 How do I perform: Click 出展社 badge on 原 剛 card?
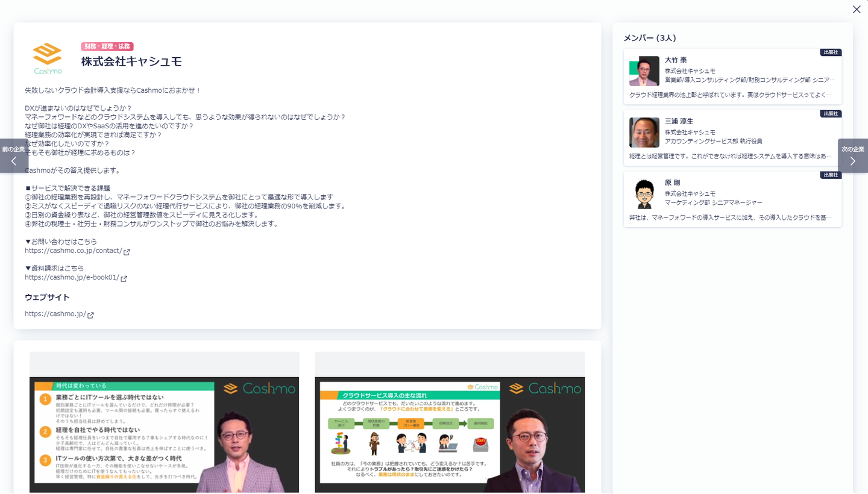click(x=831, y=175)
